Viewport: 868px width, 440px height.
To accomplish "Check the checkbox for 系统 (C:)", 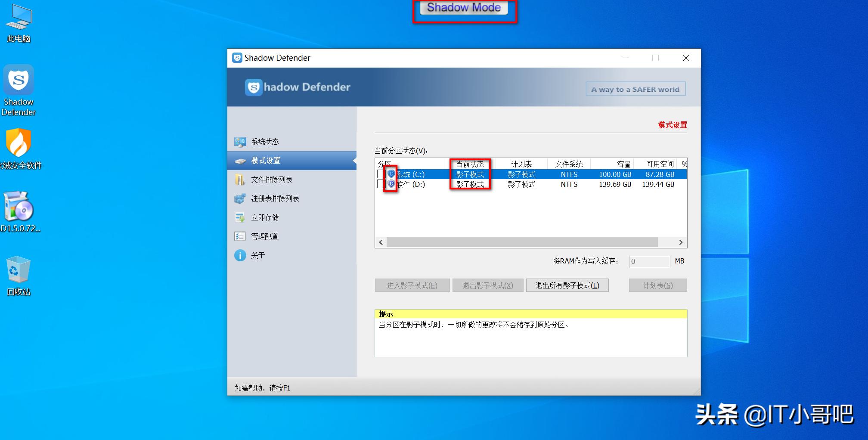I will click(x=381, y=174).
